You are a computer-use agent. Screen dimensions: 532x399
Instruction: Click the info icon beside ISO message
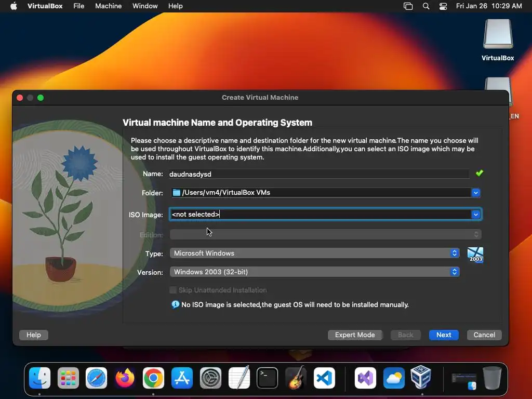pos(176,304)
